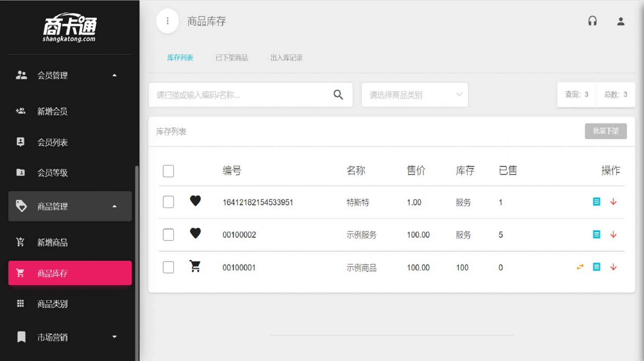
Task: Check the box for item 00100002
Action: coord(168,234)
